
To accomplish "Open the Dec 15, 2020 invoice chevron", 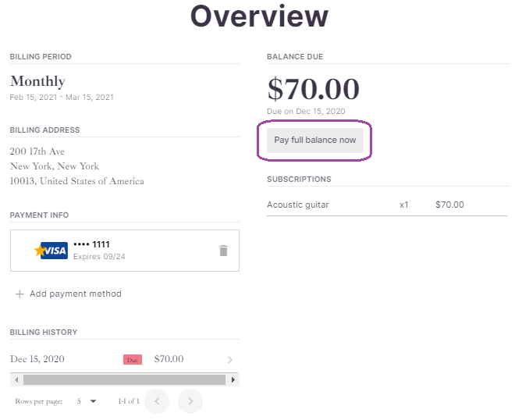I will (x=230, y=360).
